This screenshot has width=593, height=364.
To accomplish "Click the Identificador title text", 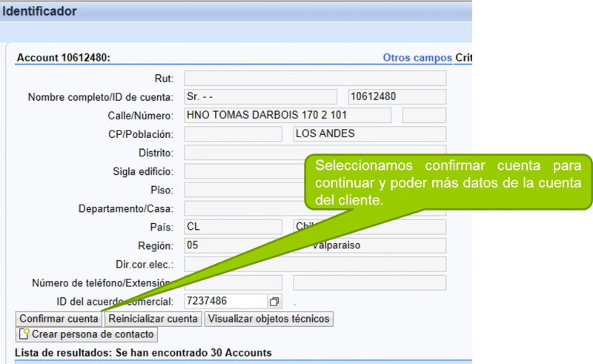I will pyautogui.click(x=39, y=11).
